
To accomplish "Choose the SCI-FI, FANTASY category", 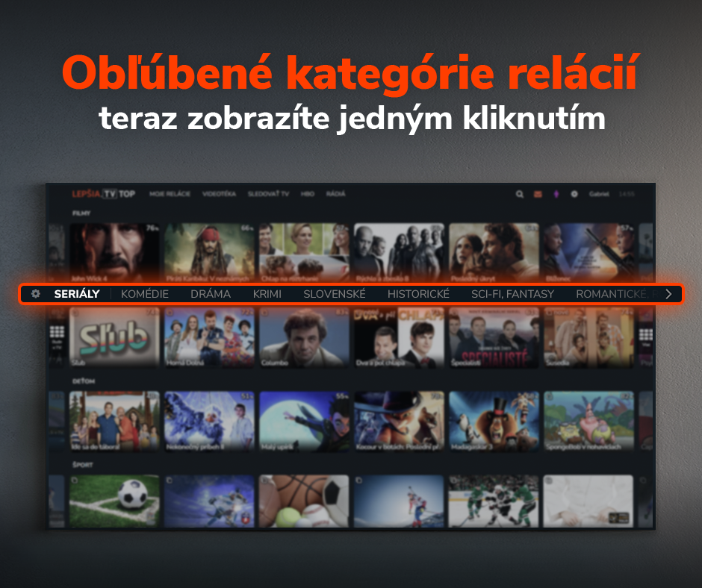I will click(x=512, y=294).
